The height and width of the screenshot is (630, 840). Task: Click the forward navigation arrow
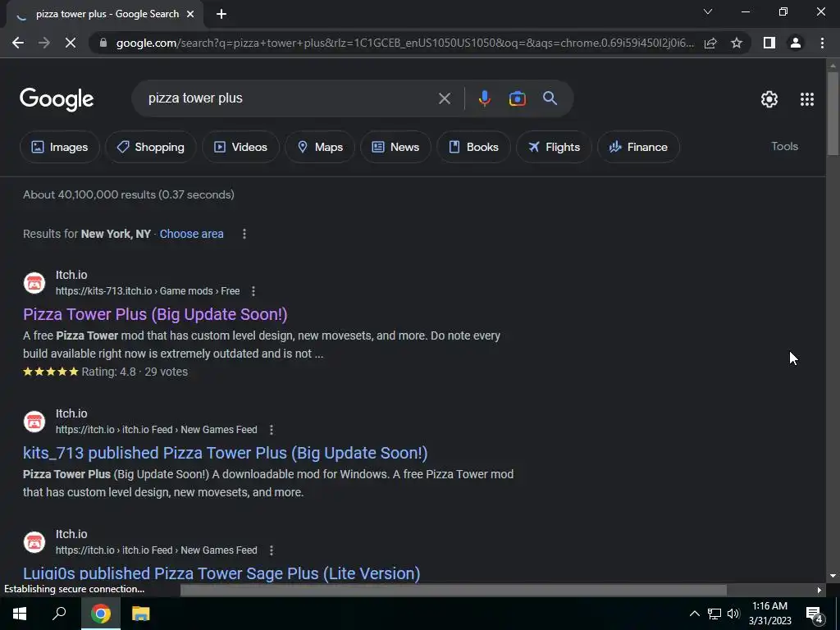click(44, 43)
